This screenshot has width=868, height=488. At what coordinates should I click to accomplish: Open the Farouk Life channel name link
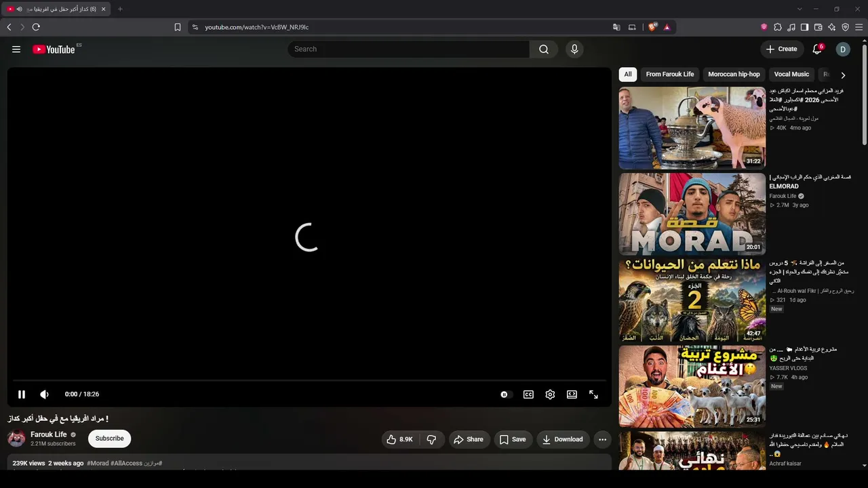(x=49, y=434)
